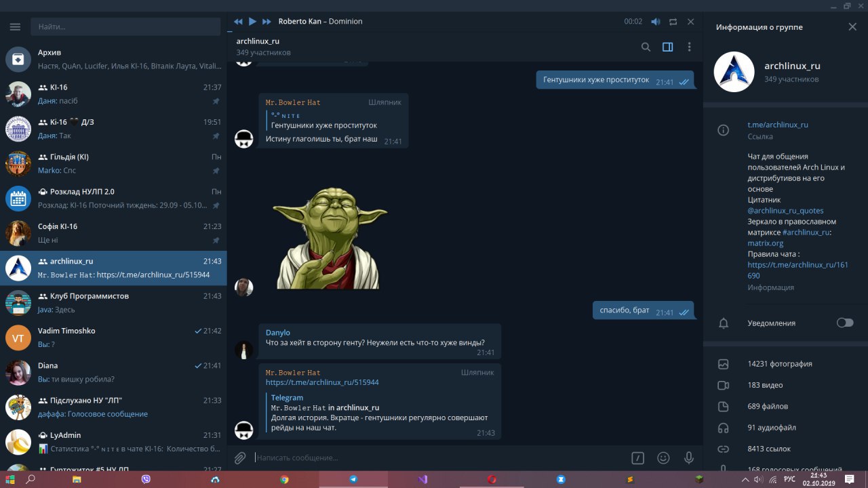Close the audio player bar
The image size is (868, 488).
click(x=690, y=22)
